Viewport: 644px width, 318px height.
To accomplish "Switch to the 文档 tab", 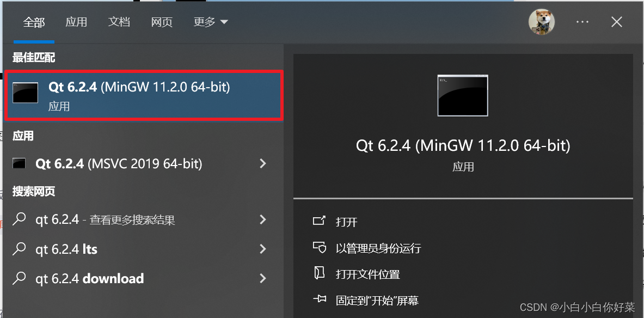I will tap(119, 22).
